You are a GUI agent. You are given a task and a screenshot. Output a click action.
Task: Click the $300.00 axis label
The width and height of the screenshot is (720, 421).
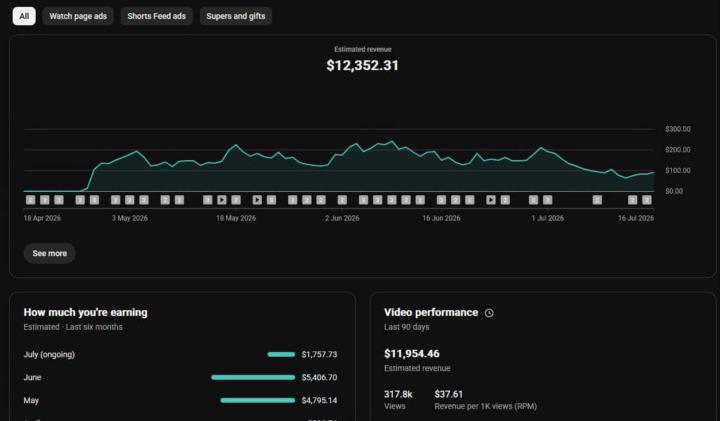[x=678, y=129]
